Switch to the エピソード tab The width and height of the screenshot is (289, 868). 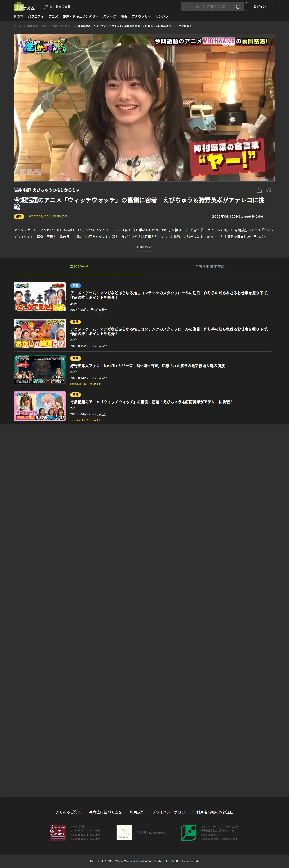click(79, 267)
